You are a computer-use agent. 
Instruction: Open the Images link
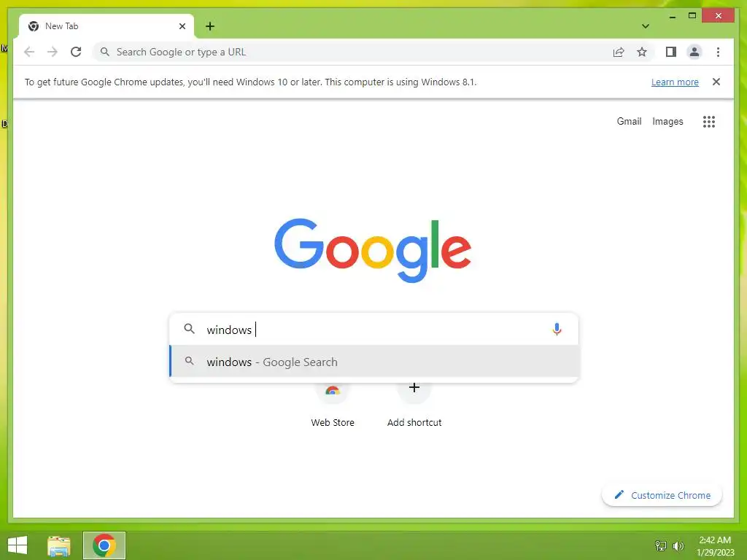click(x=667, y=122)
